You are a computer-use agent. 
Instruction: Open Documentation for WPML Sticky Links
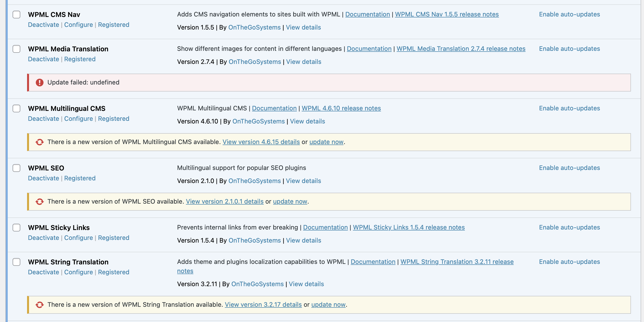[x=325, y=227]
